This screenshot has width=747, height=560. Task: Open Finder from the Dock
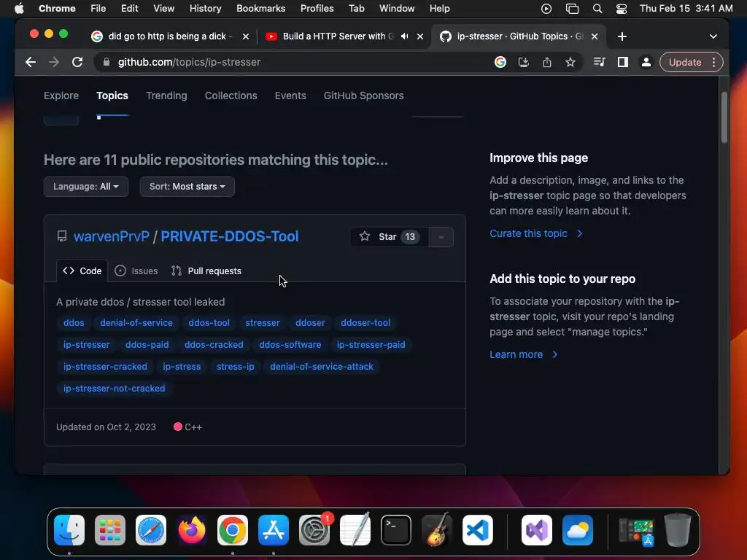coord(69,530)
